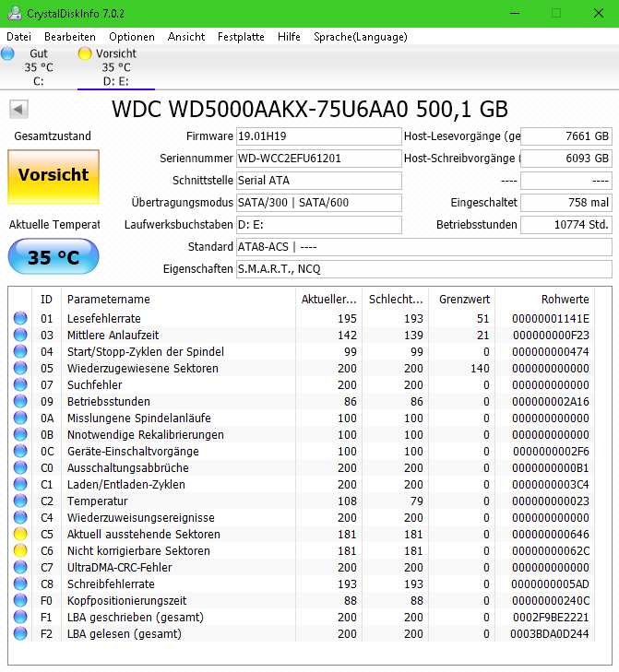Click yellow status orb for Vorsicht D: E: drive
Viewport: 619px width, 672px height.
pyautogui.click(x=85, y=53)
